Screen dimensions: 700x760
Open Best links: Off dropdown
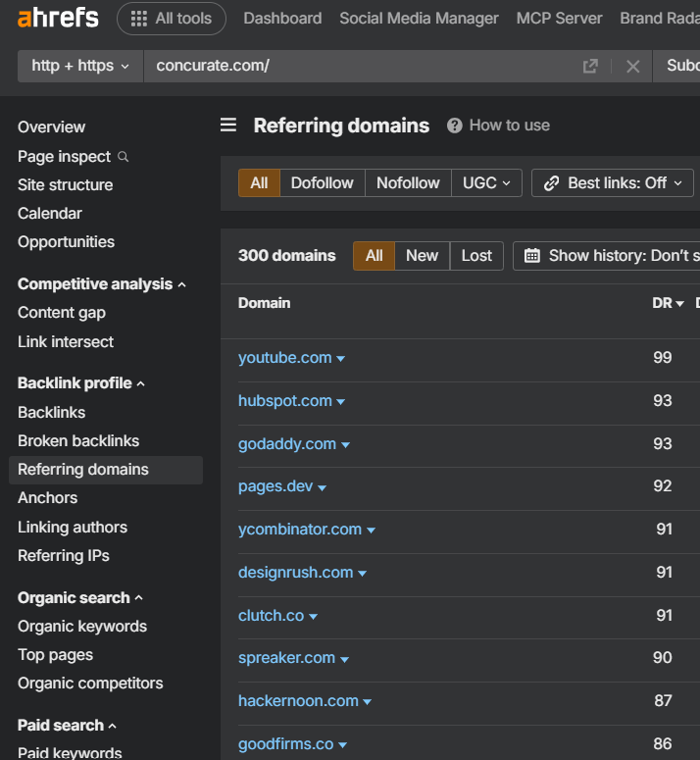pos(613,183)
